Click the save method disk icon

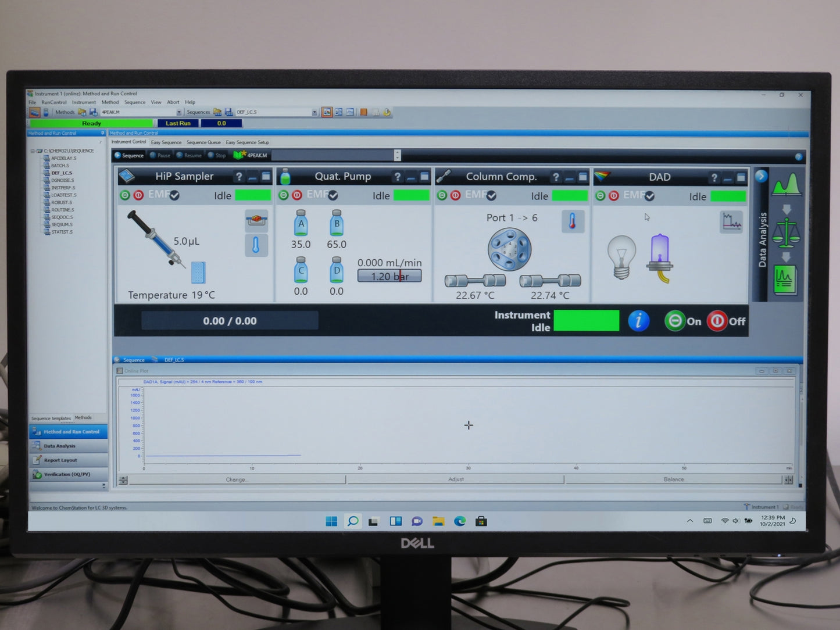[x=93, y=112]
